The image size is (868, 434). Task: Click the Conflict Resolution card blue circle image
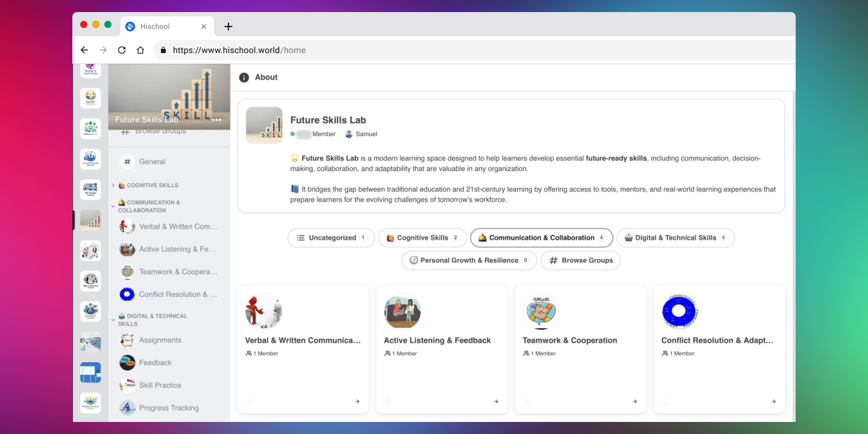[679, 312]
